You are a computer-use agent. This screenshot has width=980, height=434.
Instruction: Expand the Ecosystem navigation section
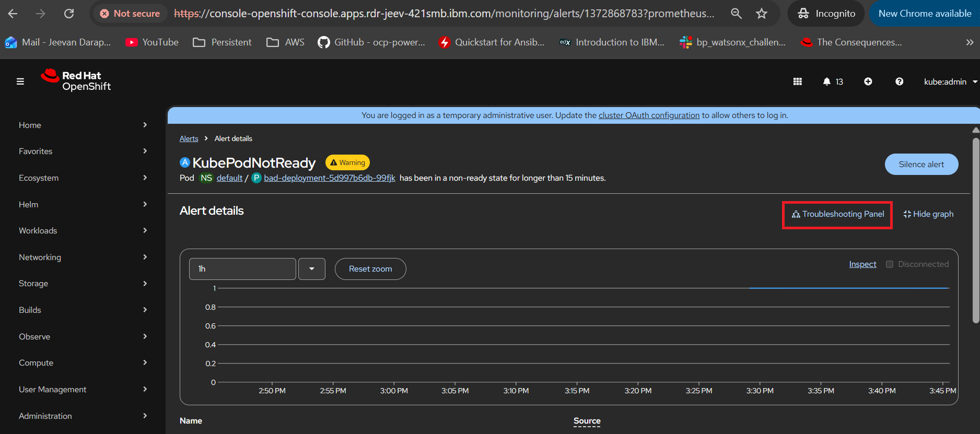83,178
